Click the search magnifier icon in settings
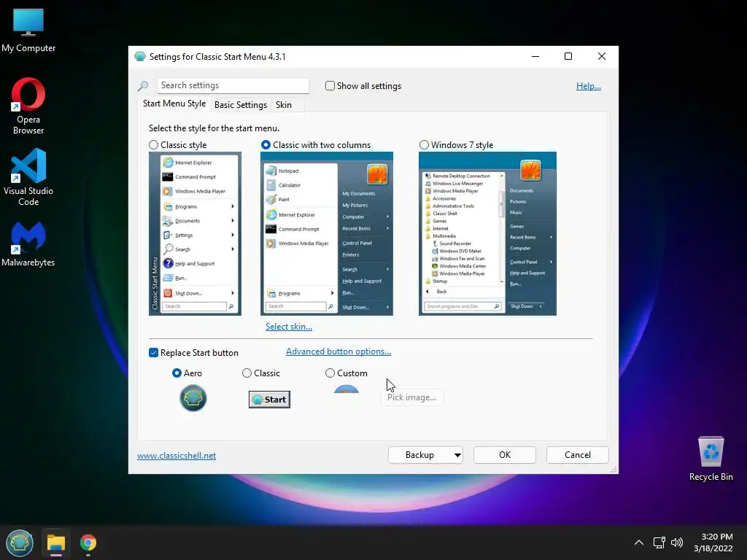 pos(143,86)
